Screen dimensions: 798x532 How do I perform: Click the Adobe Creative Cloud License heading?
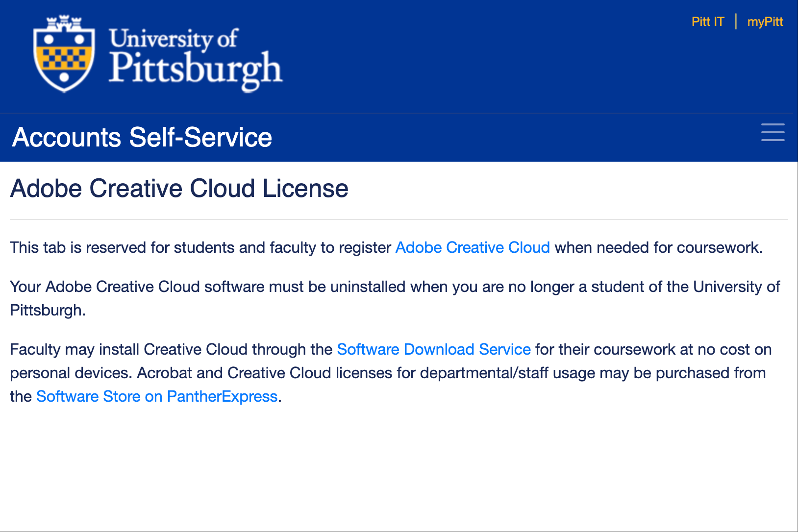(x=179, y=189)
